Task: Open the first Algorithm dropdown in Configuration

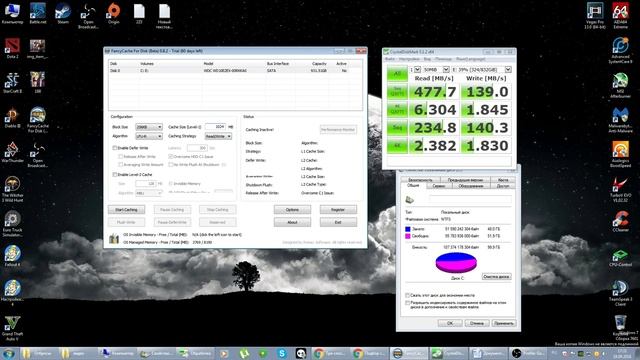Action: pos(149,136)
